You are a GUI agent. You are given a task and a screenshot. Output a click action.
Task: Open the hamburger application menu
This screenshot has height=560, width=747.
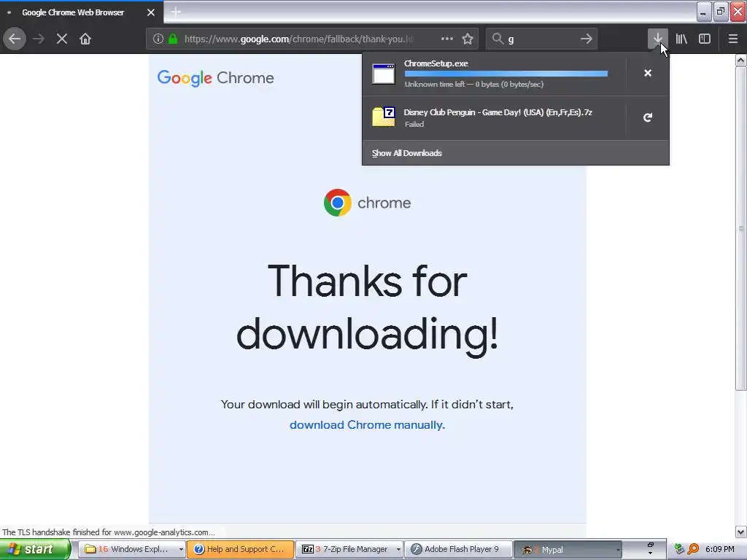733,39
